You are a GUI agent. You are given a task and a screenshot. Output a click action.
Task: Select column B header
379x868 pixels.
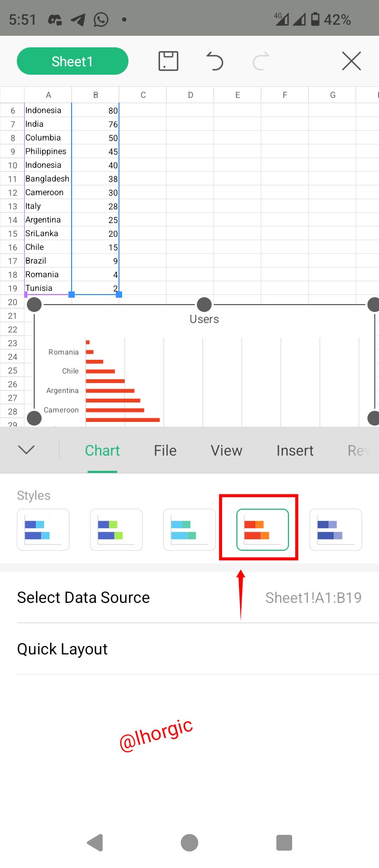[x=95, y=95]
